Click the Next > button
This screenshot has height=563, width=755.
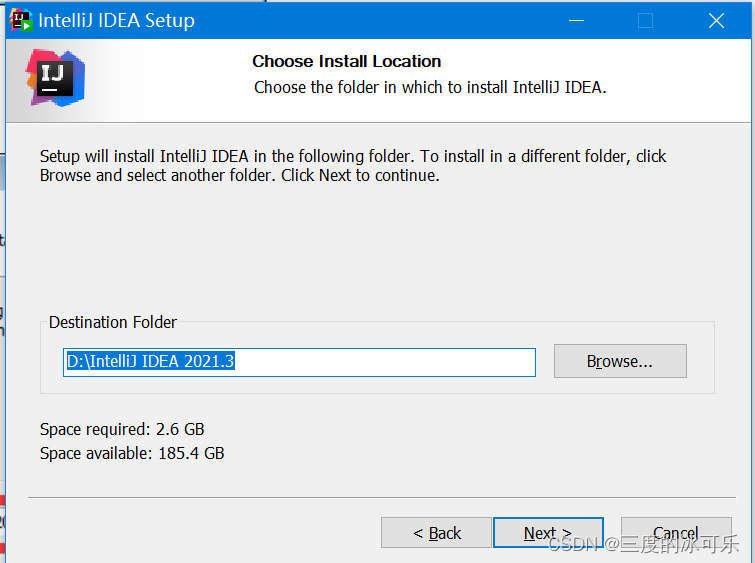click(548, 533)
